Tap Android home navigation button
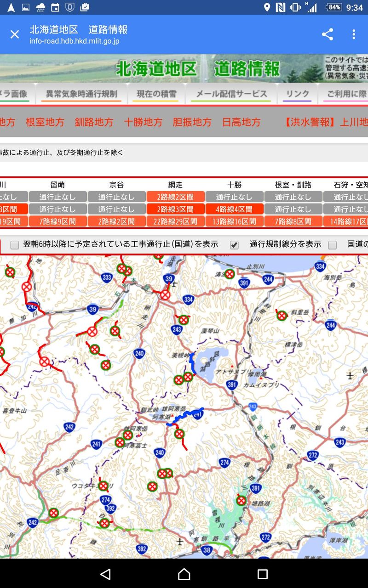368x588 pixels. pyautogui.click(x=184, y=574)
